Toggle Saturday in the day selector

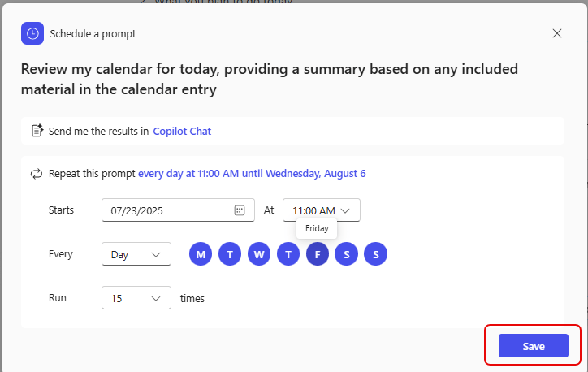346,254
